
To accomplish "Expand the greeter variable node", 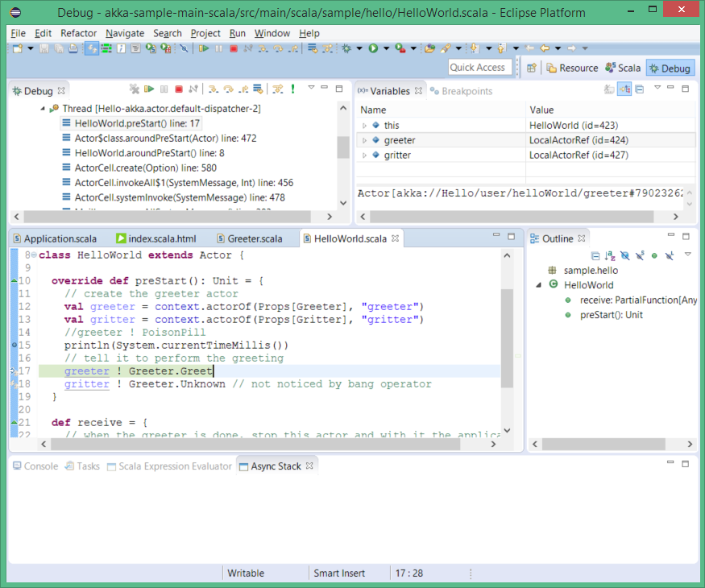I will pyautogui.click(x=364, y=140).
